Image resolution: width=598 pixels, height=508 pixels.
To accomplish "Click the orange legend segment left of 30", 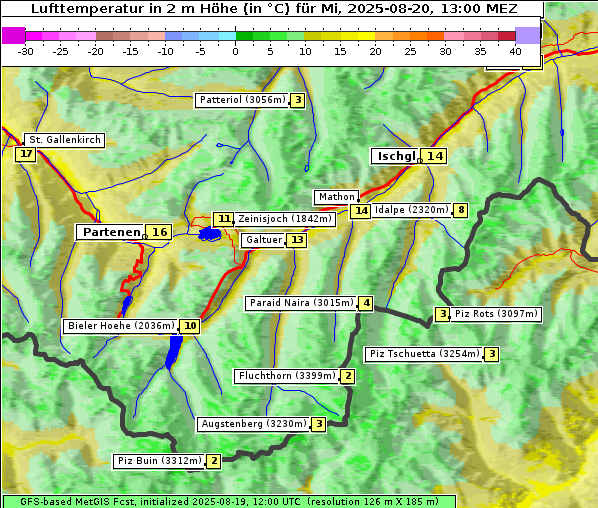I will (436, 36).
